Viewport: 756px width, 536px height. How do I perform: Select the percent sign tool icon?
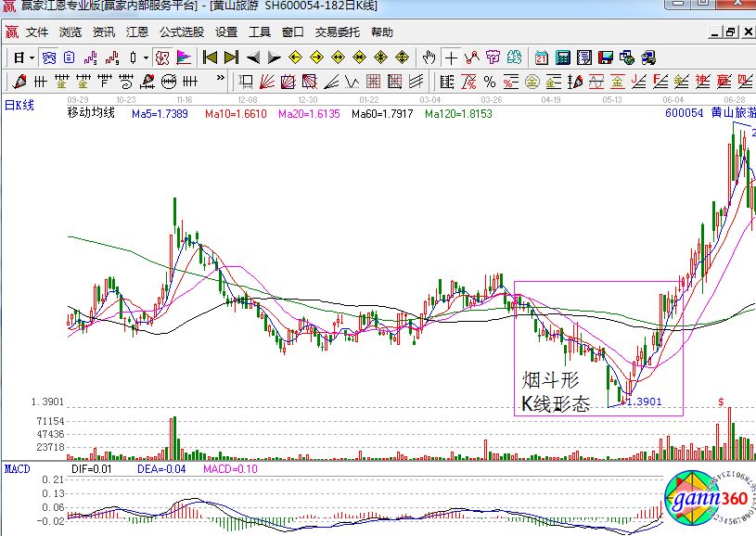pos(489,81)
